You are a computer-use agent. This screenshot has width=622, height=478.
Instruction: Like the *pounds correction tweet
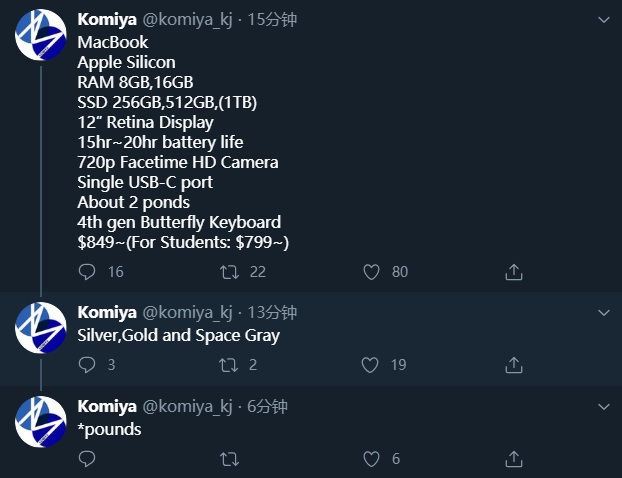(371, 459)
